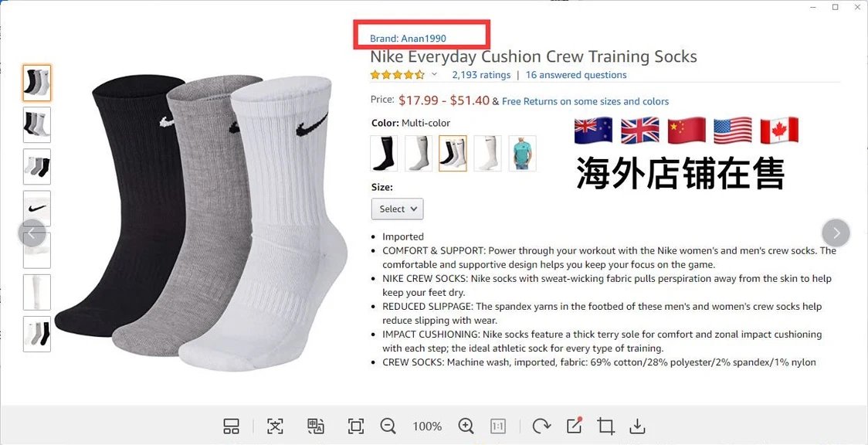
Task: Rotate the image clockwise
Action: [x=541, y=426]
